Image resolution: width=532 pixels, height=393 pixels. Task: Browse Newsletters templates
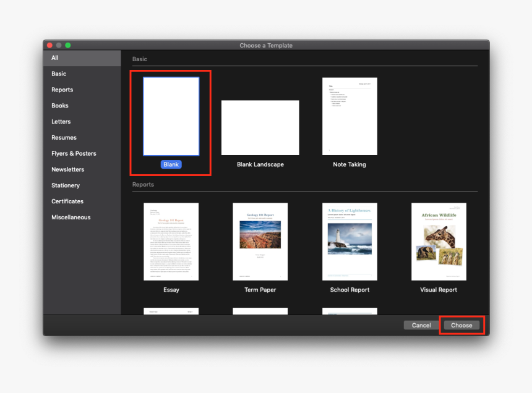67,169
